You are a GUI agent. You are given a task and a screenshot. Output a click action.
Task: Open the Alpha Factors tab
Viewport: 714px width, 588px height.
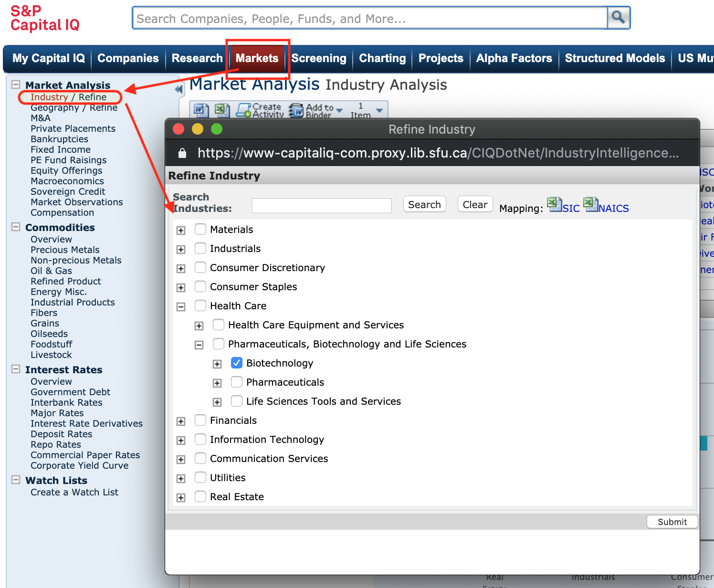(514, 58)
